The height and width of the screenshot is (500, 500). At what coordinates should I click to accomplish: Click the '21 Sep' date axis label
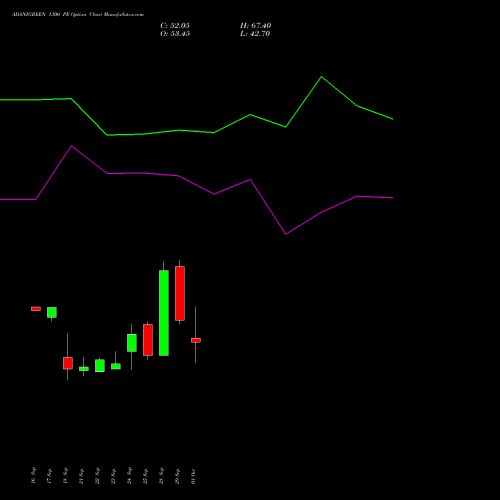[81, 476]
